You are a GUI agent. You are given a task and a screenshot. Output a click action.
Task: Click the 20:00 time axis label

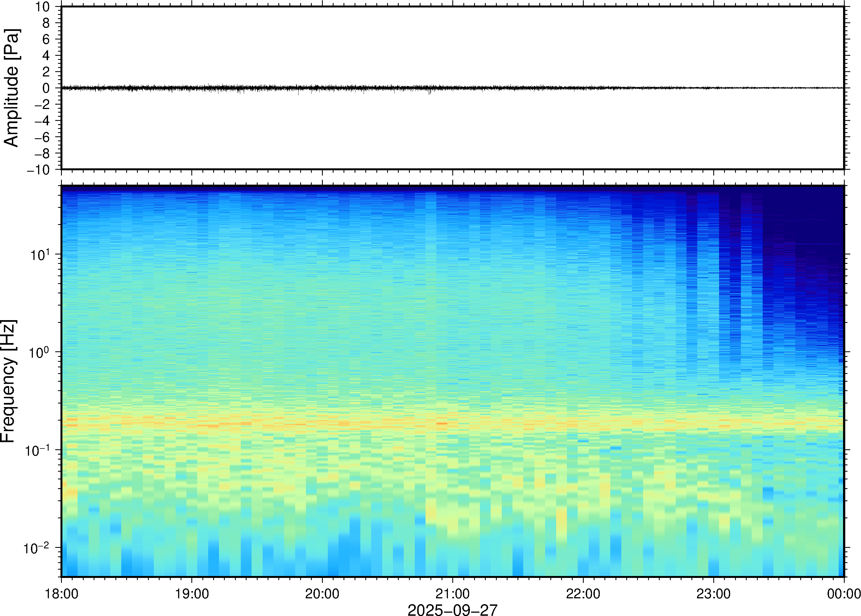pyautogui.click(x=322, y=594)
